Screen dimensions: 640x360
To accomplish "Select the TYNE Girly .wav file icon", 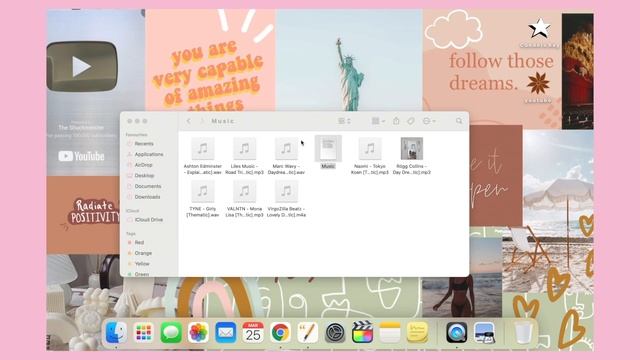I will 202,191.
